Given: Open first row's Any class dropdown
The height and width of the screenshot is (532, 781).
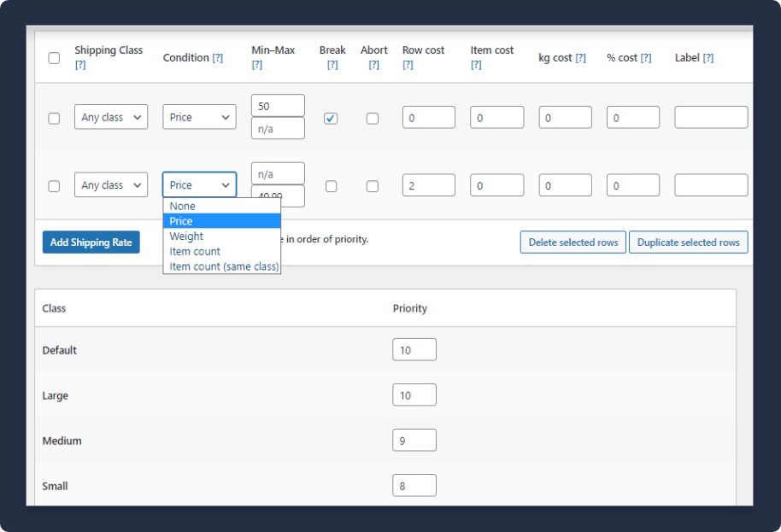Looking at the screenshot, I should tap(111, 118).
